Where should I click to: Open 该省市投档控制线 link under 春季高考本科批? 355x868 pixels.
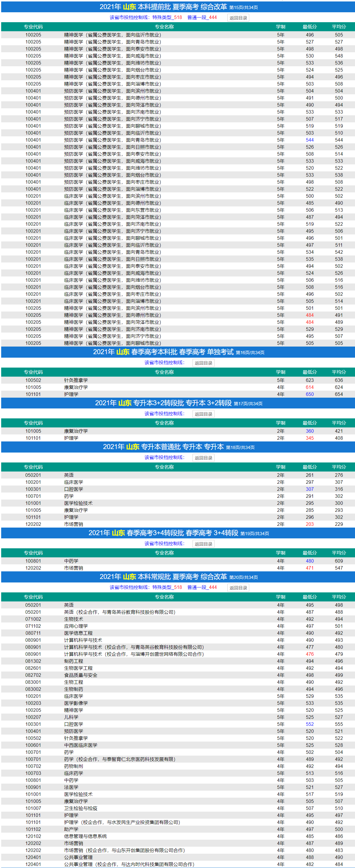click(164, 363)
